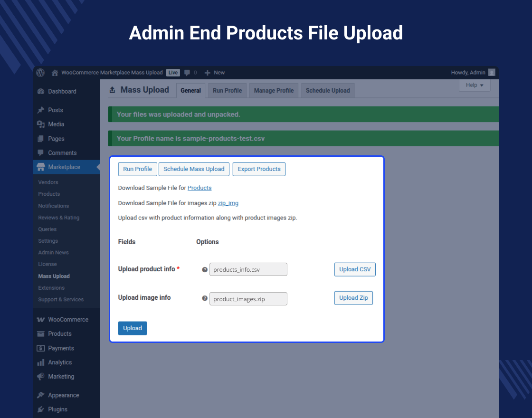Open Queries submenu item
The height and width of the screenshot is (418, 532).
[x=47, y=229]
